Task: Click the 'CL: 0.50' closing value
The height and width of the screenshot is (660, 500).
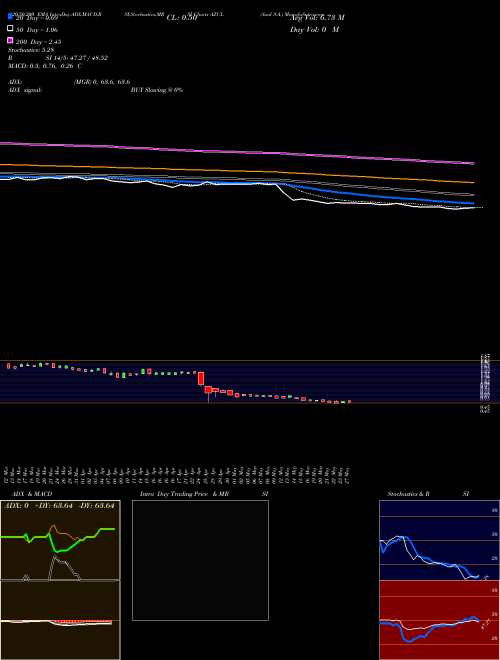Action: coord(182,18)
